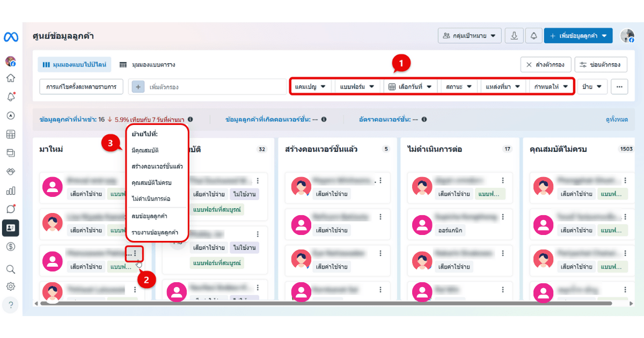Expand the แคมเปญ filter dropdown
Viewport: 644px width, 338px height.
click(310, 86)
